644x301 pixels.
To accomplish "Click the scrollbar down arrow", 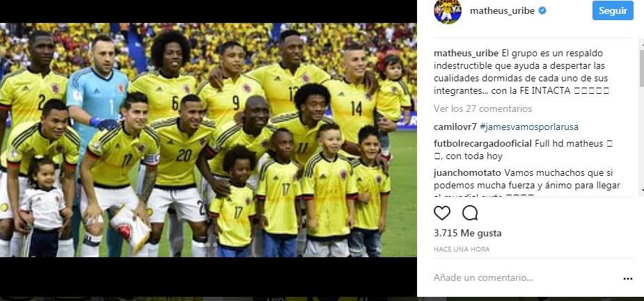I will coord(641,190).
